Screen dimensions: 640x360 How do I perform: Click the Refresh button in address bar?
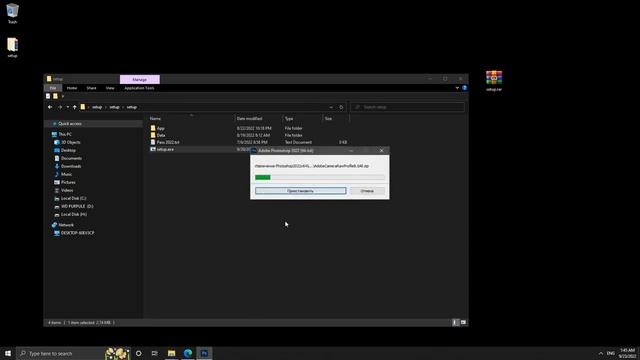[x=341, y=107]
